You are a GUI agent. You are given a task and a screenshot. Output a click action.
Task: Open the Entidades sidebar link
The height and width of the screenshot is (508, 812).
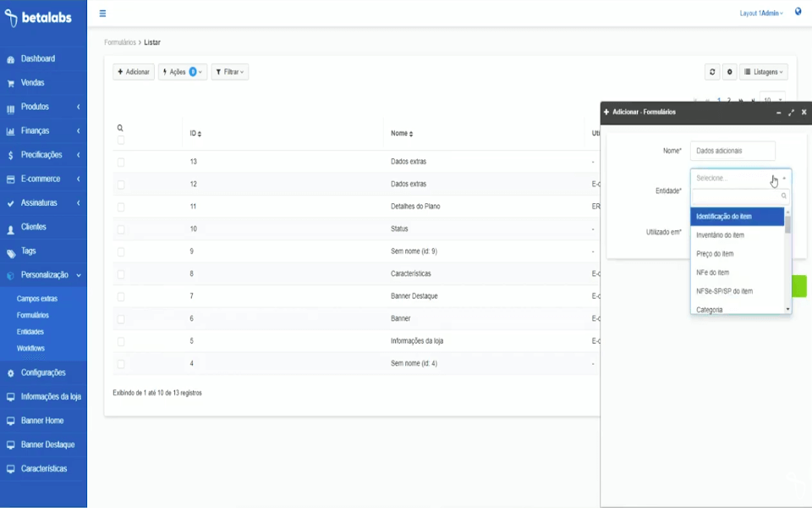point(30,332)
